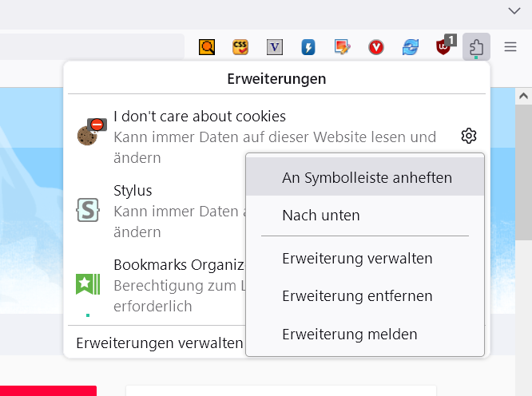Open the CSS extension toolbar icon
This screenshot has width=532, height=396.
pyautogui.click(x=240, y=47)
